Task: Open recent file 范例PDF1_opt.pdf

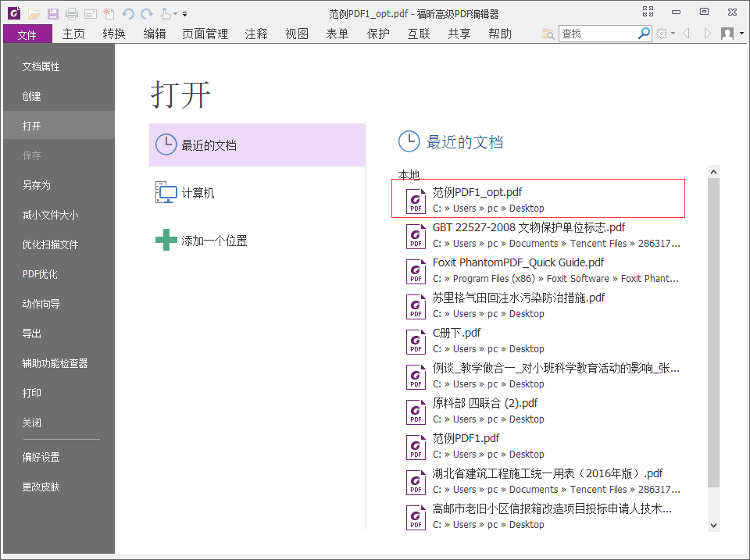Action: point(538,199)
